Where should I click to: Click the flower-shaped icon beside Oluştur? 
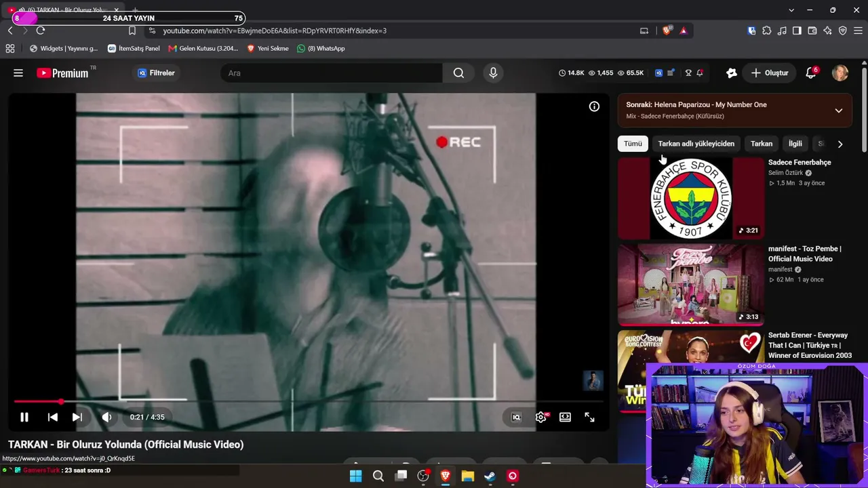point(731,73)
